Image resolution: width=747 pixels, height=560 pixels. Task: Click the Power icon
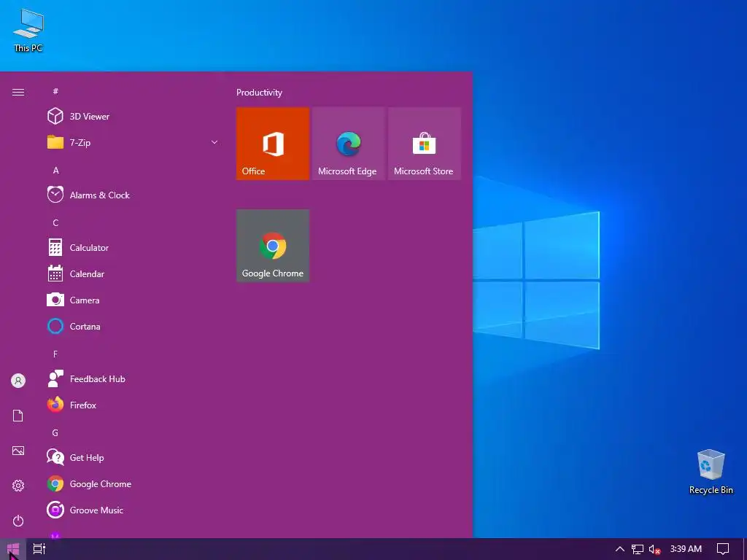pyautogui.click(x=18, y=521)
